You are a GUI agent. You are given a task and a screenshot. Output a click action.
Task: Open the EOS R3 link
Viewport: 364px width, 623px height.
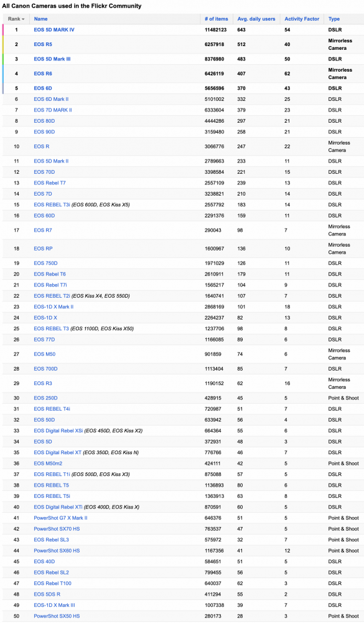pyautogui.click(x=43, y=384)
